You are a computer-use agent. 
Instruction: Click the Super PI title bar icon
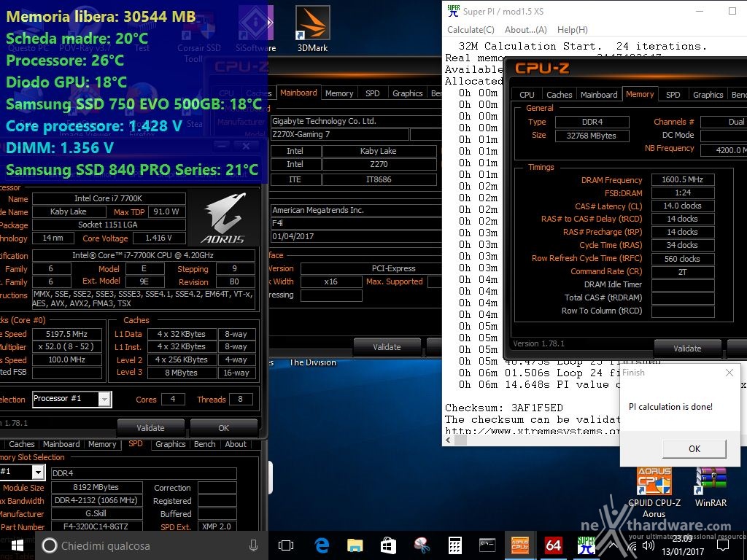pos(454,11)
